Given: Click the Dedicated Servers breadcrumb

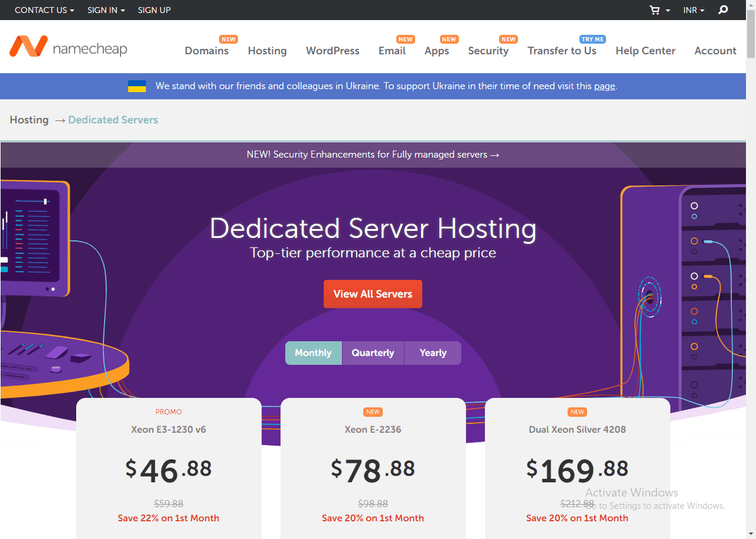Looking at the screenshot, I should pyautogui.click(x=113, y=120).
